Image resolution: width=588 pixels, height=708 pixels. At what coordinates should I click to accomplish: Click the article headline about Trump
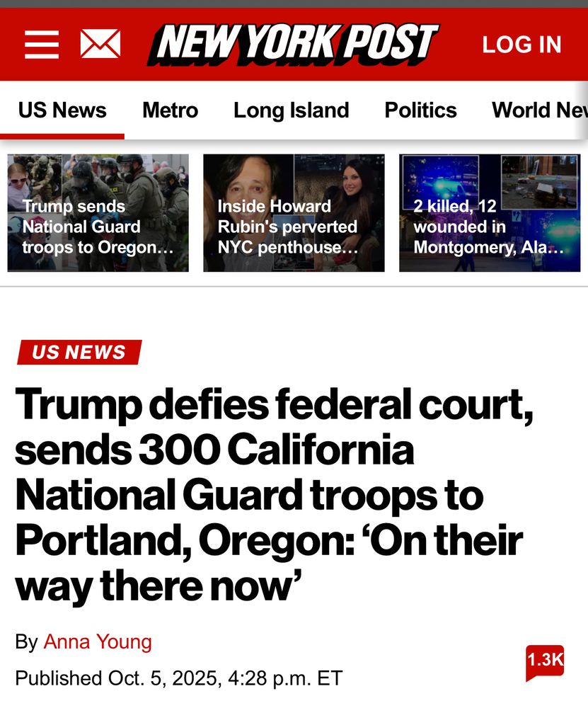pos(274,496)
